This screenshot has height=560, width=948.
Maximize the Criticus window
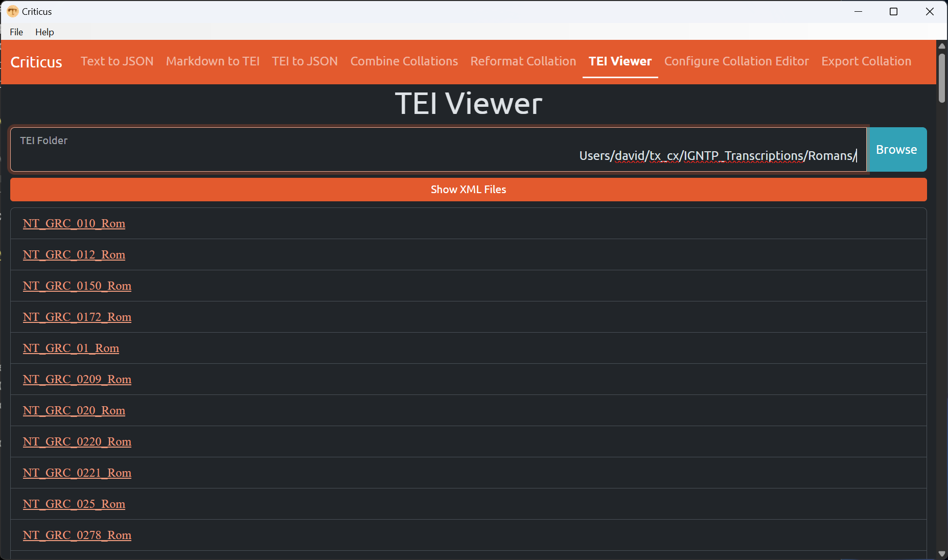click(894, 11)
